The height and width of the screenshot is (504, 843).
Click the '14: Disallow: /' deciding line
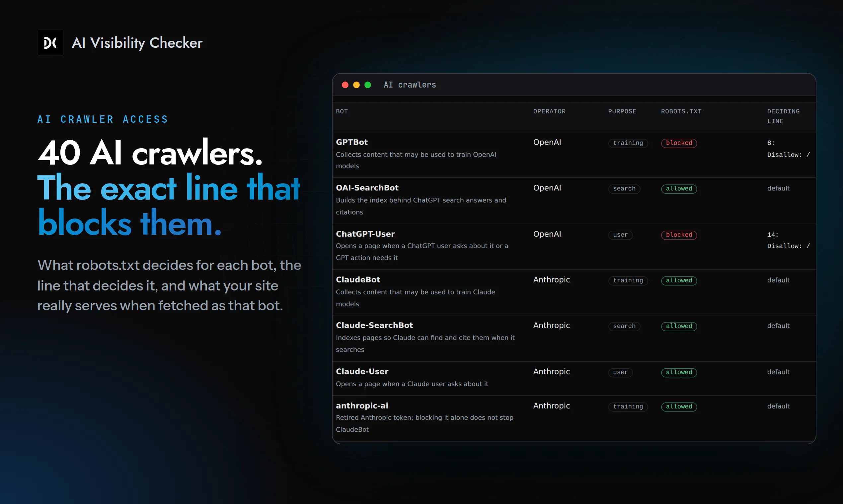(x=788, y=240)
